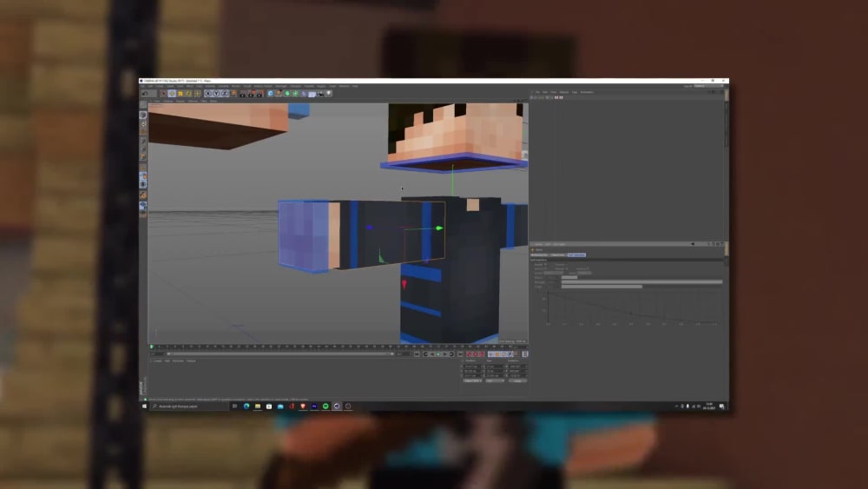Viewport: 868px width, 489px height.
Task: Toggle the Restrict checkbox in Soft Selection
Action: tap(588, 268)
